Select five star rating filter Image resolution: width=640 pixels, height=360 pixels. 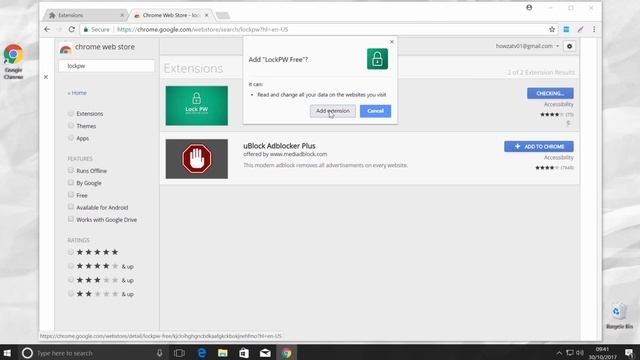[x=71, y=252]
